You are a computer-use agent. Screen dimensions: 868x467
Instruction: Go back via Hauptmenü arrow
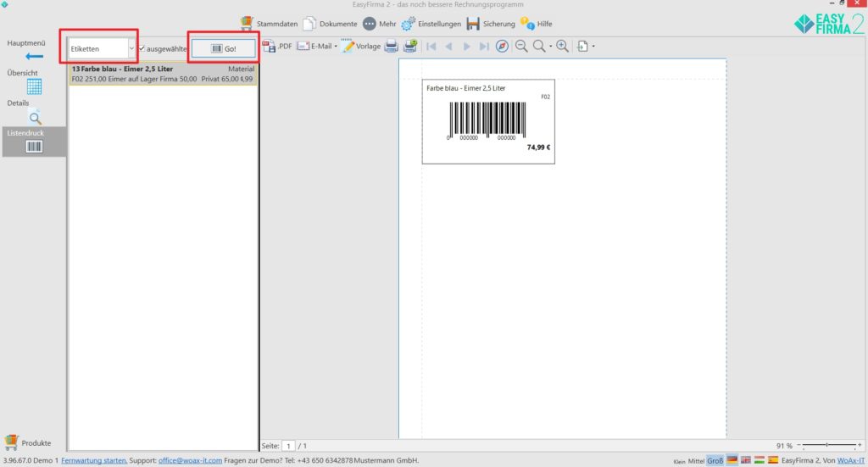pyautogui.click(x=34, y=56)
